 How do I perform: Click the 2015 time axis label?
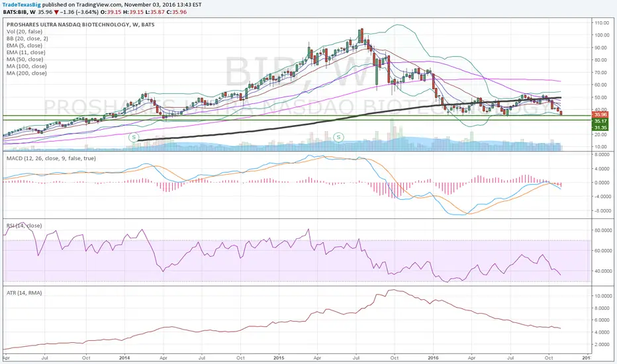tap(278, 357)
